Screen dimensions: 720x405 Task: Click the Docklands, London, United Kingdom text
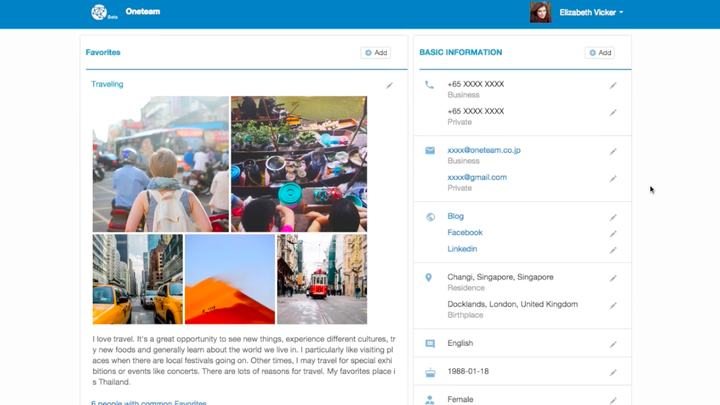(512, 304)
